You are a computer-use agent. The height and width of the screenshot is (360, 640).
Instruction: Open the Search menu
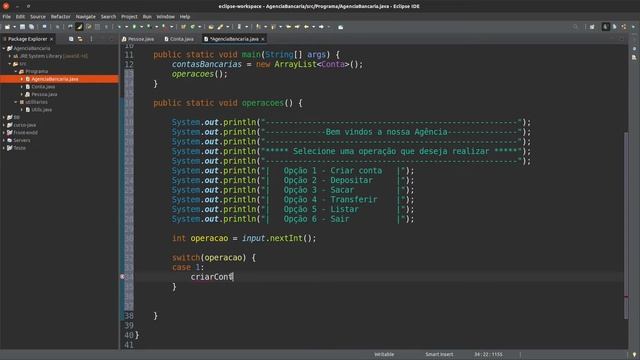click(109, 17)
